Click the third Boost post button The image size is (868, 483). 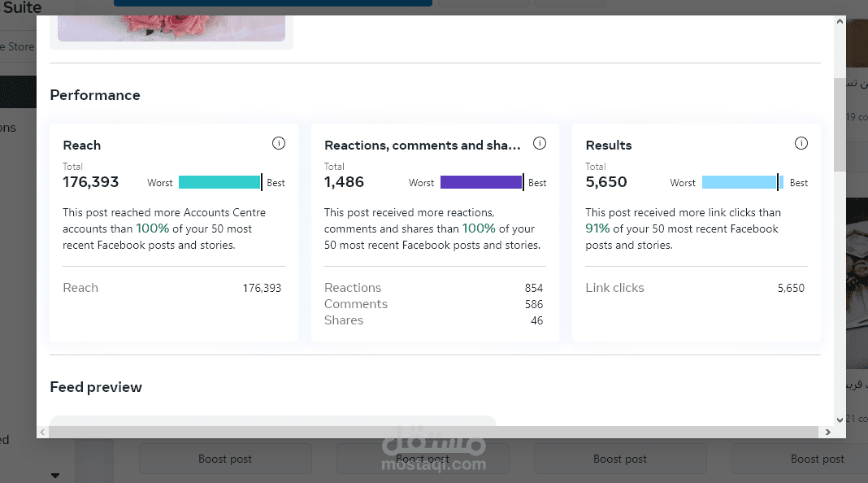pyautogui.click(x=620, y=459)
